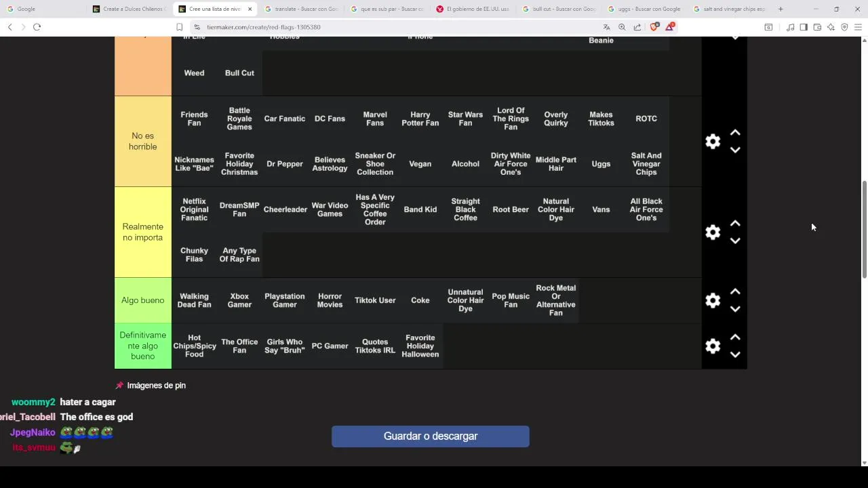The width and height of the screenshot is (868, 488).
Task: Select the 'Root Beer' tile
Action: [511, 210]
